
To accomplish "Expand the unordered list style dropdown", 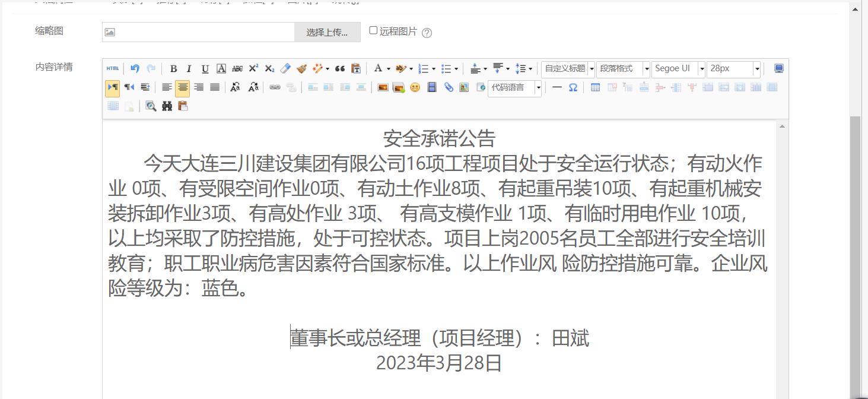I will pyautogui.click(x=457, y=69).
